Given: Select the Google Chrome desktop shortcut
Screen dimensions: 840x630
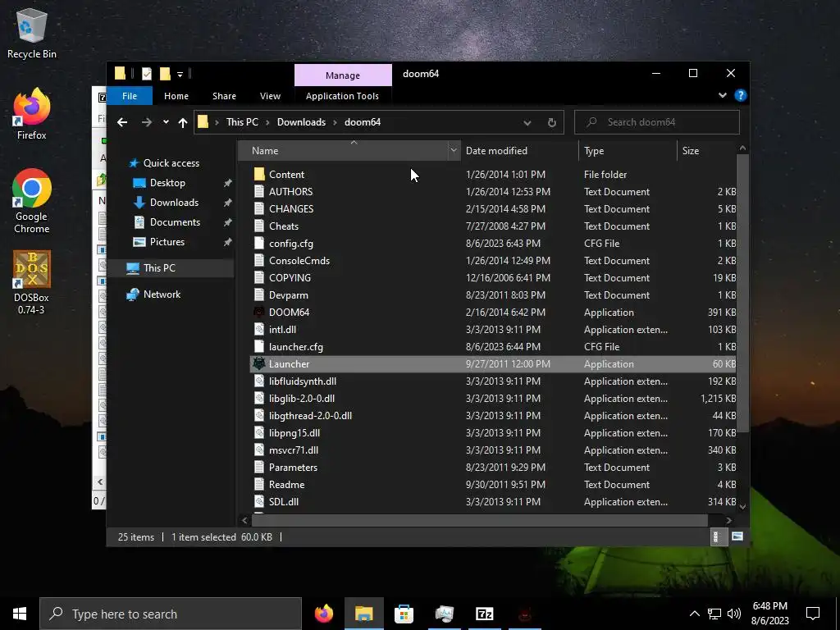Looking at the screenshot, I should point(32,202).
